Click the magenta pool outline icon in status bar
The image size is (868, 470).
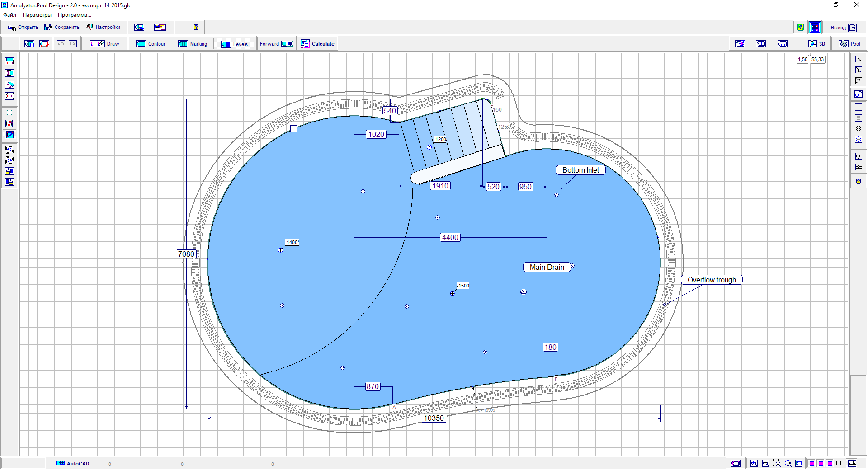point(736,463)
